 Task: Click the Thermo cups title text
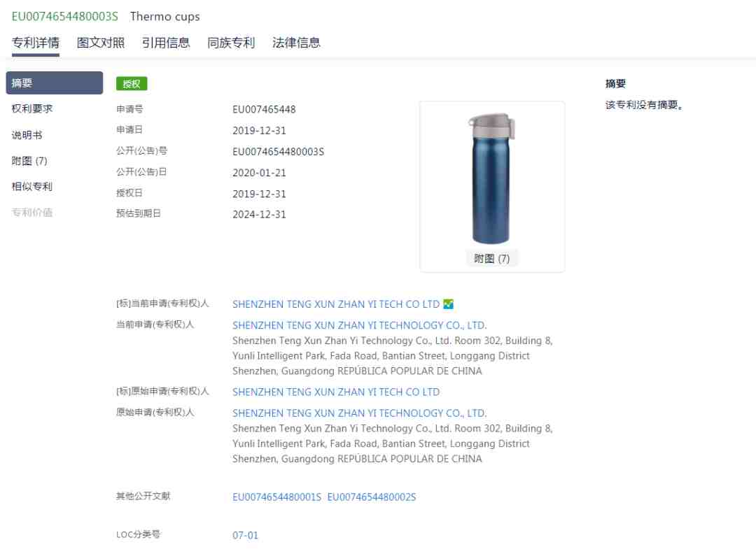165,16
